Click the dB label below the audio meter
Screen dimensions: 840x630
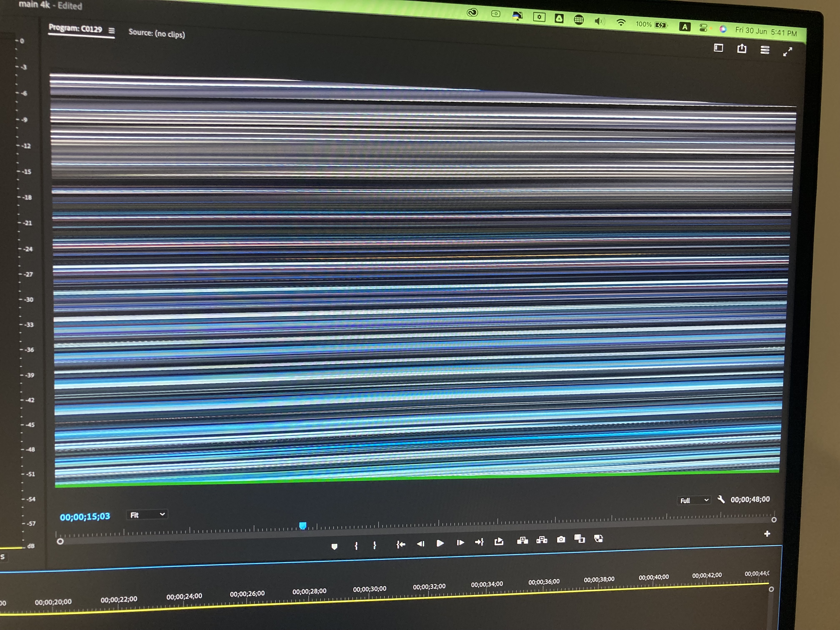(31, 546)
